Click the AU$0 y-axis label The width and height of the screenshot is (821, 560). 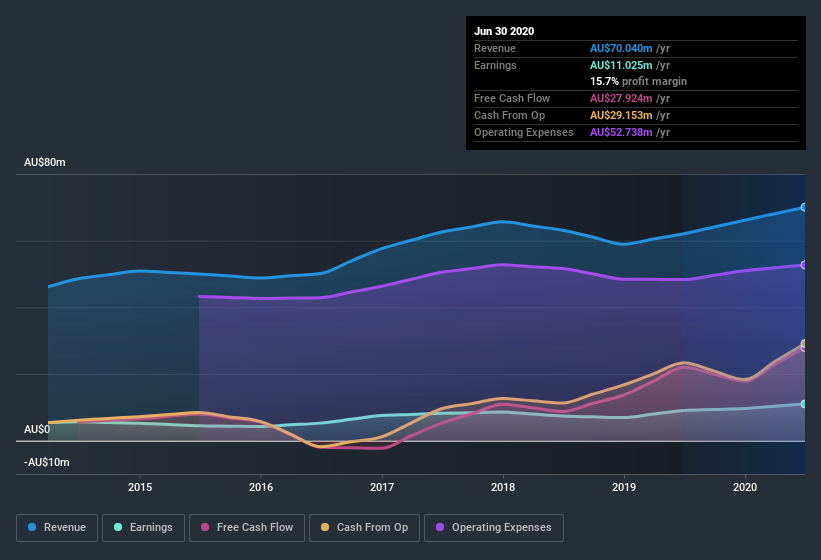point(37,429)
